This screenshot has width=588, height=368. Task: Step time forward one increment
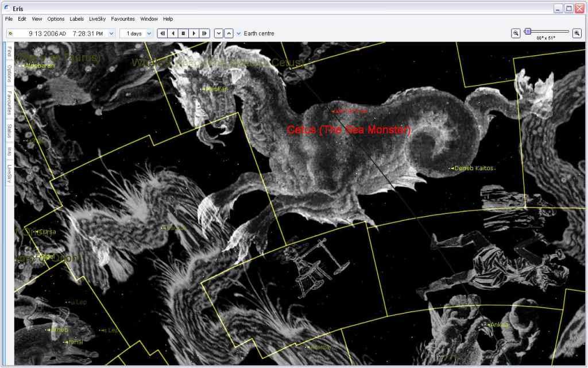(204, 33)
